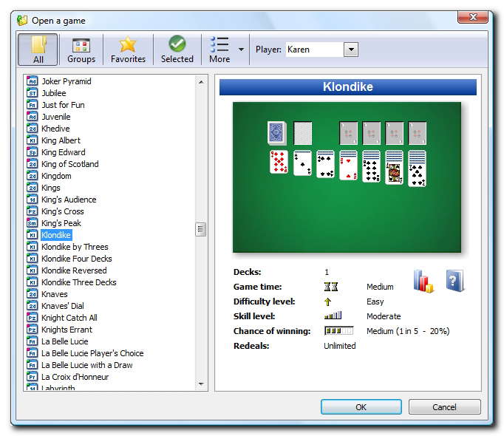Dismiss dialog with Cancel button

(x=445, y=407)
